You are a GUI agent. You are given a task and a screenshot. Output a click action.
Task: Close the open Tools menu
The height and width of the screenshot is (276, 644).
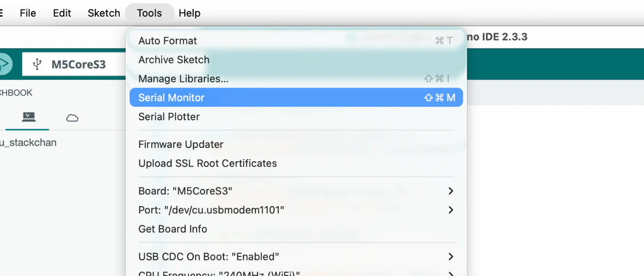(149, 13)
